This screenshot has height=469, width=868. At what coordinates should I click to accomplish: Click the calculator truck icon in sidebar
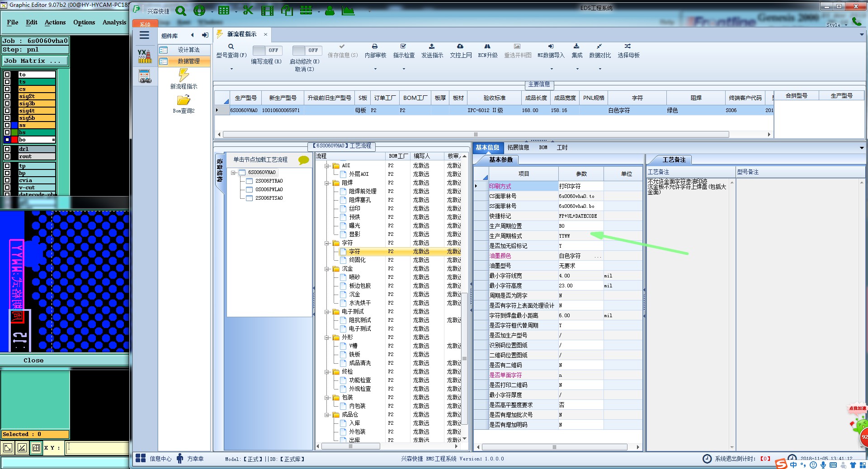click(x=145, y=76)
